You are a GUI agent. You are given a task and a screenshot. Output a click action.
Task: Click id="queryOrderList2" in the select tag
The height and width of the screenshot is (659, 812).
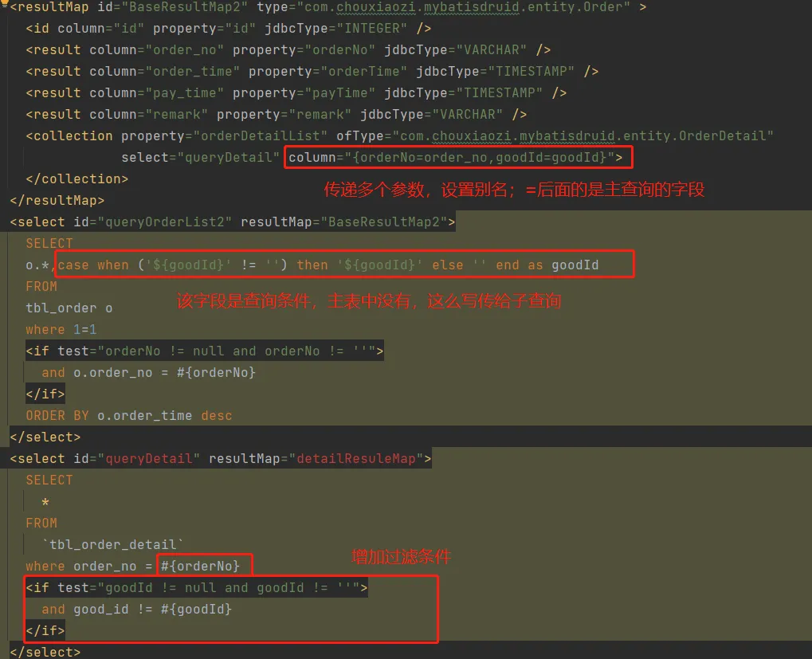point(153,222)
